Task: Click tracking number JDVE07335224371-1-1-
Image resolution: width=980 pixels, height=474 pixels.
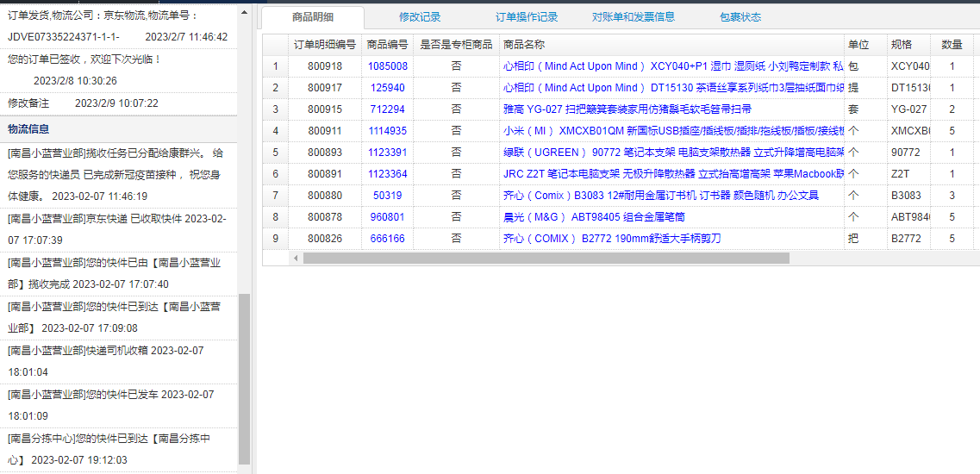Action: point(64,37)
